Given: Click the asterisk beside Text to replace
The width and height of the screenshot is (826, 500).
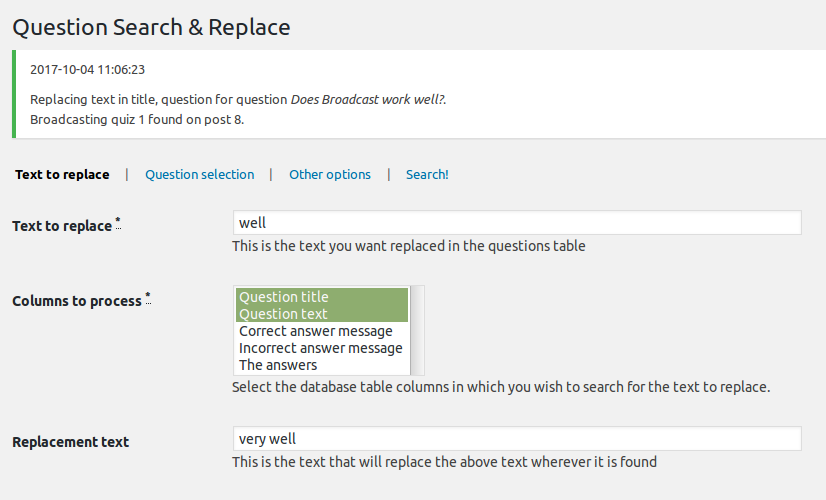Looking at the screenshot, I should pos(118,222).
